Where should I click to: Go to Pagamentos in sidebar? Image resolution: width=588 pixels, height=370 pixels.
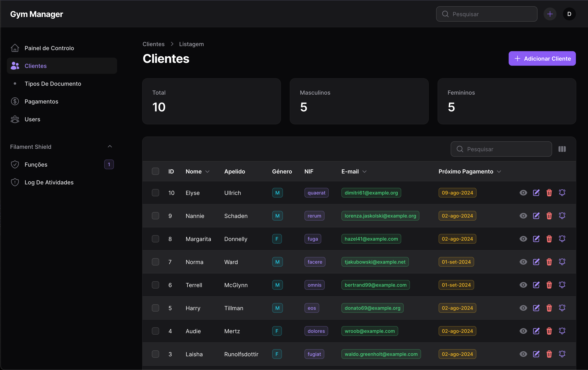pyautogui.click(x=62, y=101)
